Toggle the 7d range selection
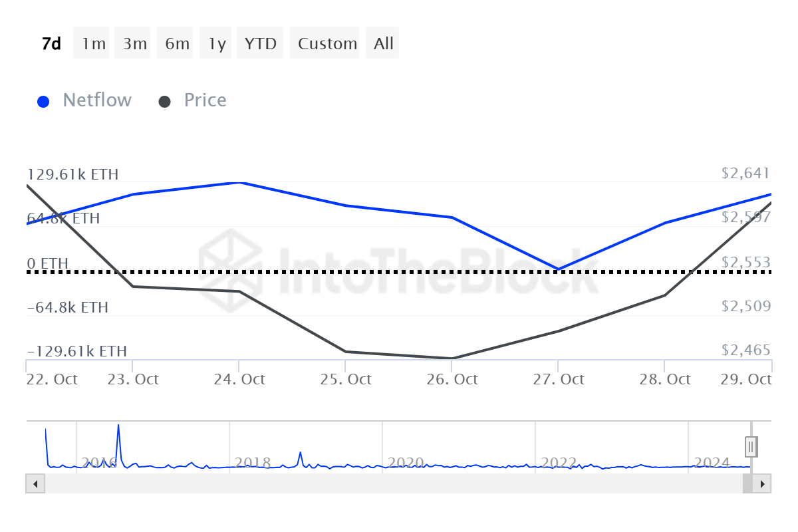 click(x=51, y=43)
